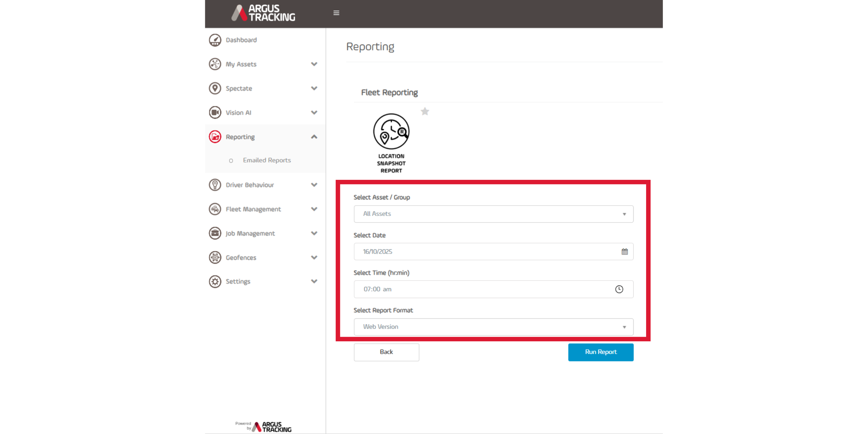
Task: Expand the Job Management chevron
Action: (x=314, y=233)
